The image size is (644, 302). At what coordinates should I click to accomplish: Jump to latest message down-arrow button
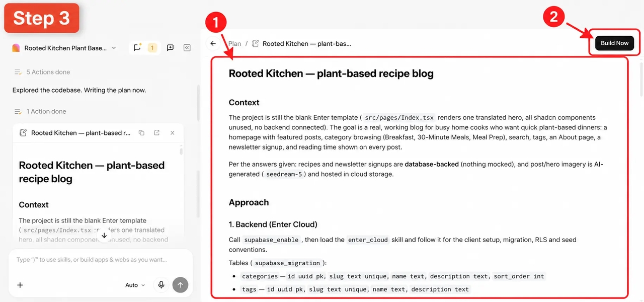(x=104, y=235)
